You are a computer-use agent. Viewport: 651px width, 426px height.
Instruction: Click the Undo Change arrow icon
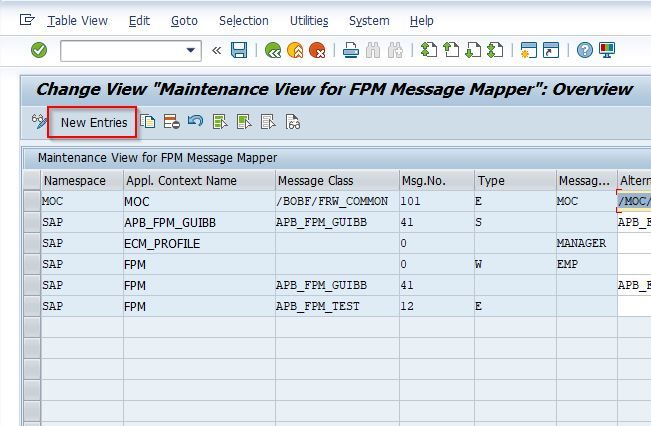(x=195, y=122)
